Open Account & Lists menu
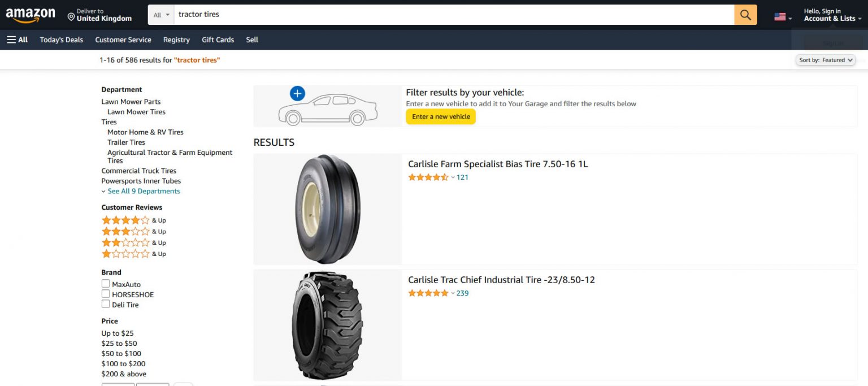This screenshot has width=868, height=386. [831, 15]
